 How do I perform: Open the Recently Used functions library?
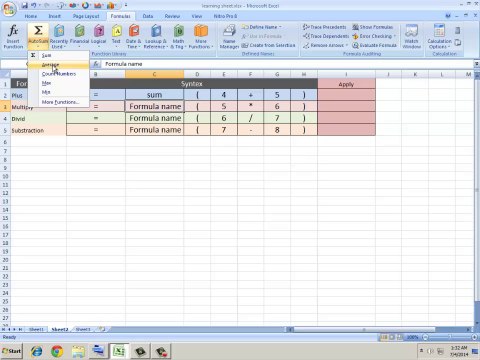[x=59, y=37]
